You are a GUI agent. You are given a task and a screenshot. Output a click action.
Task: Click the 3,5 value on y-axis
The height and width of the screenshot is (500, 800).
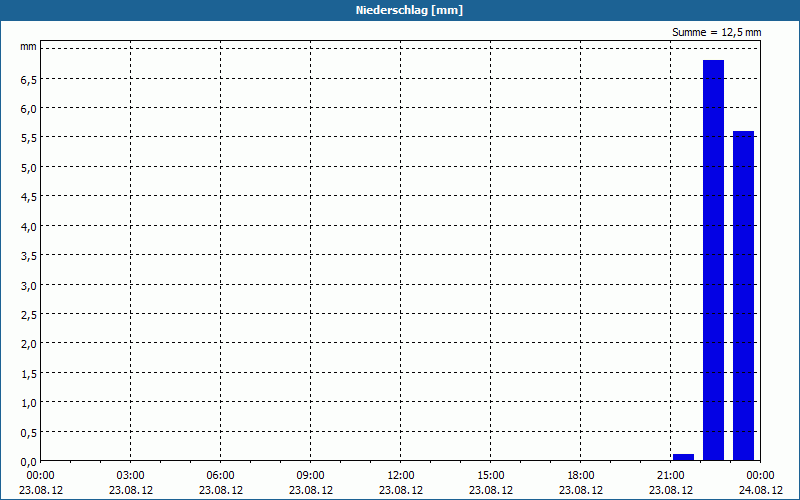29,256
